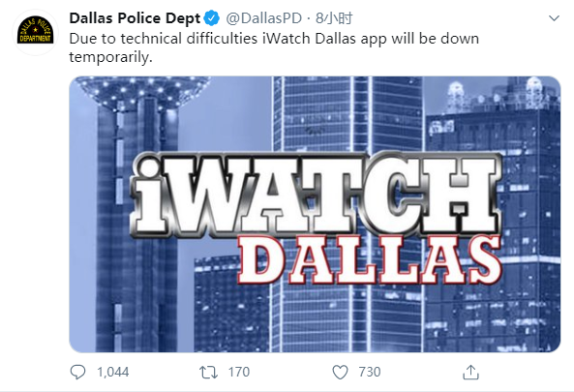Click the reply speech bubble icon

coord(77,373)
